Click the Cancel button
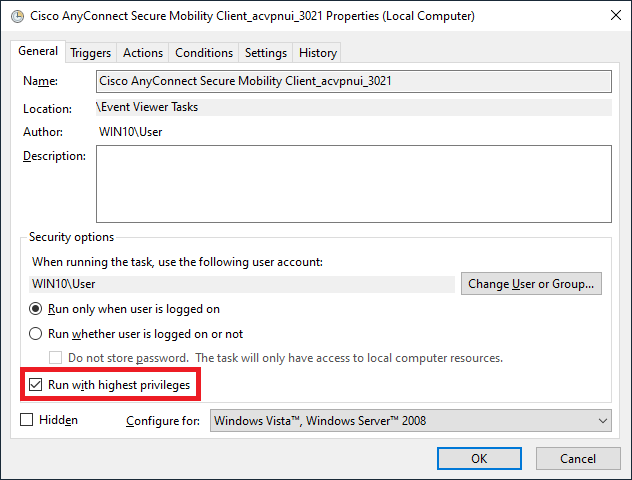Image resolution: width=632 pixels, height=480 pixels. 578,459
